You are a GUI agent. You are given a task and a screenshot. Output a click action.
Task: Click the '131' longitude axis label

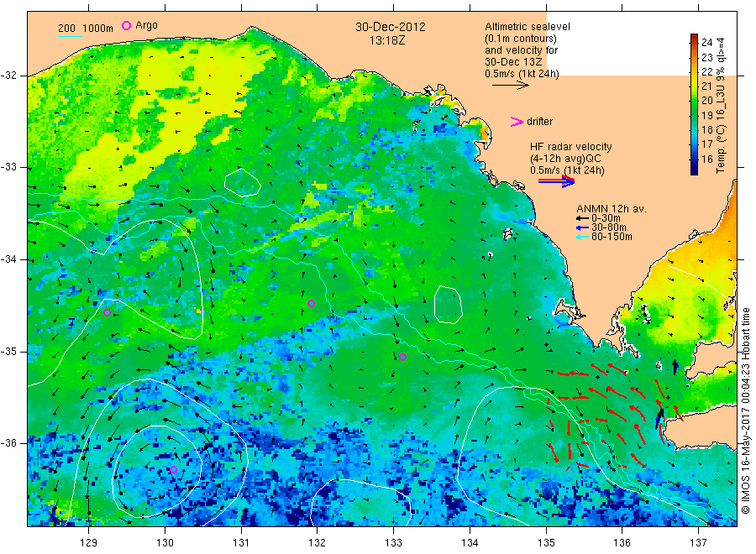[241, 543]
